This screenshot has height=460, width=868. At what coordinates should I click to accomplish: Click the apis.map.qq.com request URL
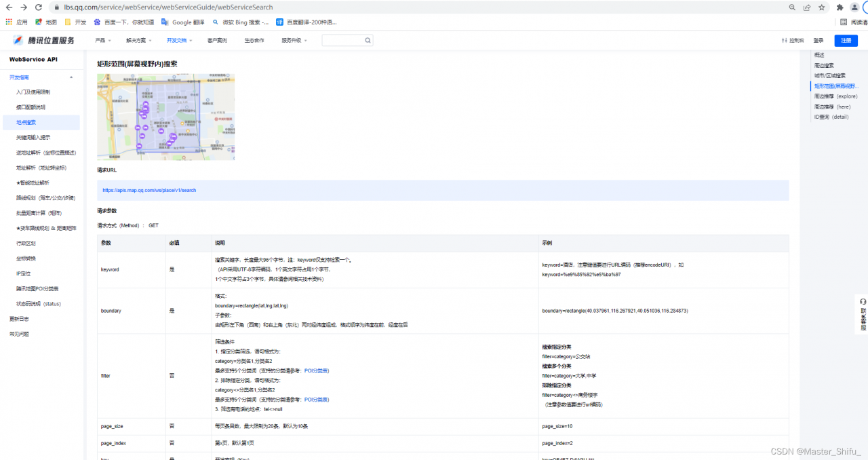[x=149, y=190]
